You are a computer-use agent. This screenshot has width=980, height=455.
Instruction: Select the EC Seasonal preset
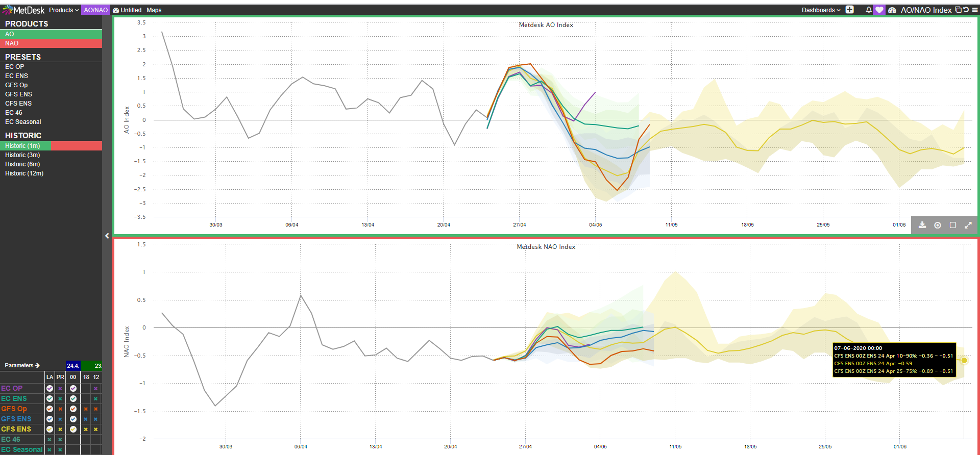pos(23,122)
